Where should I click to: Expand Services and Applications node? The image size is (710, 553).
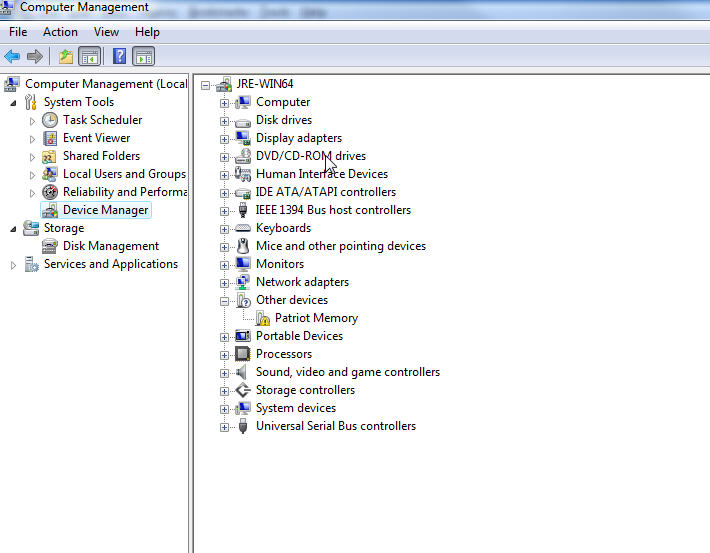[x=13, y=264]
